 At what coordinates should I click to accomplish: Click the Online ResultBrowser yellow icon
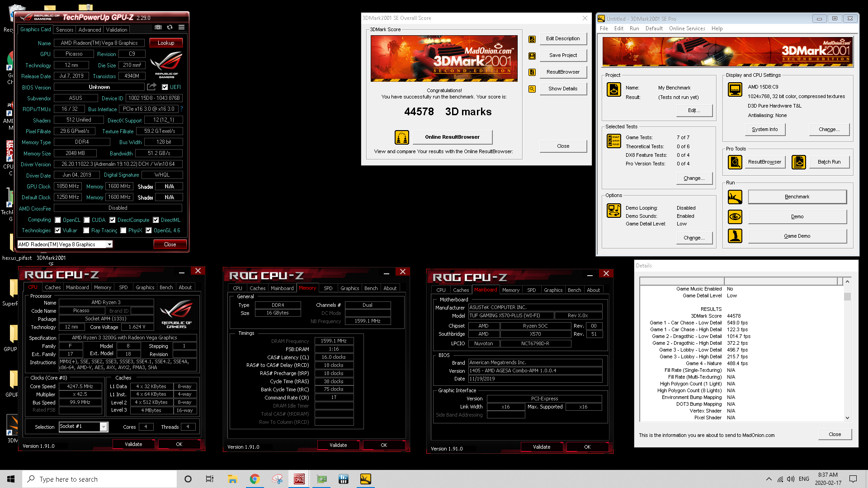pos(401,137)
